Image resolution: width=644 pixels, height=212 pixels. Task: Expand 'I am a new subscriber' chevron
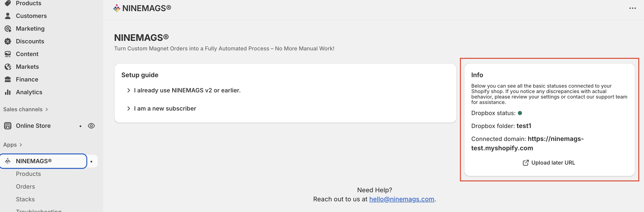coord(128,109)
